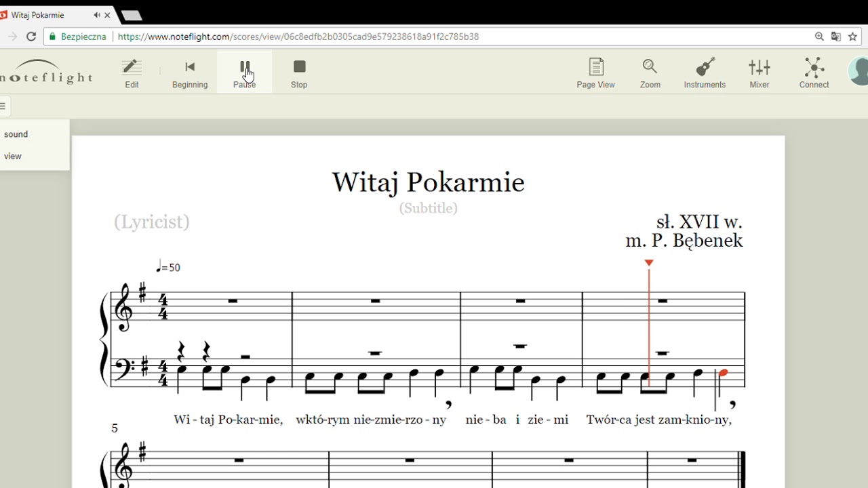Select composer line m. P. Bębenek
This screenshot has width=868, height=488.
click(684, 241)
